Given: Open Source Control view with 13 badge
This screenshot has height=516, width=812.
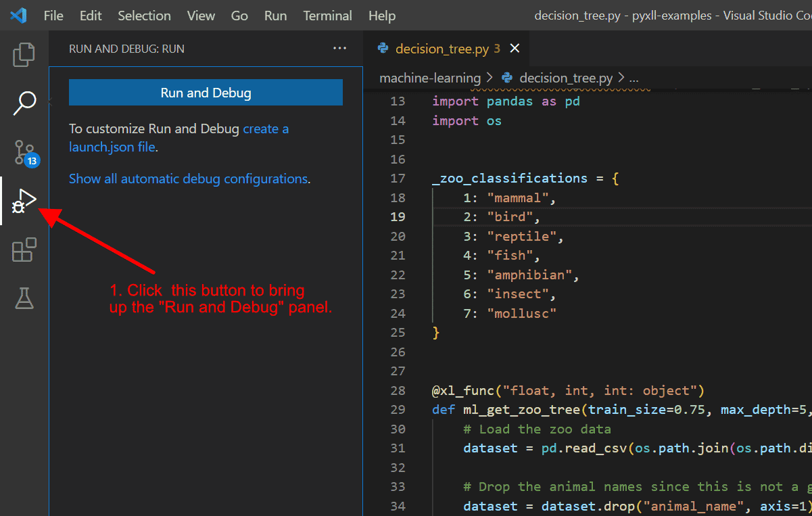Looking at the screenshot, I should click(x=26, y=153).
